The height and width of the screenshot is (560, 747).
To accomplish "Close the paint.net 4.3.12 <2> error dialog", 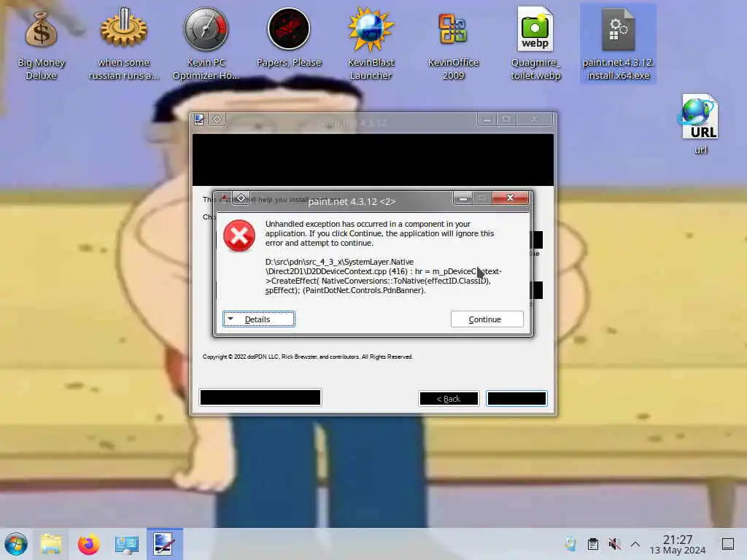I will click(x=510, y=198).
